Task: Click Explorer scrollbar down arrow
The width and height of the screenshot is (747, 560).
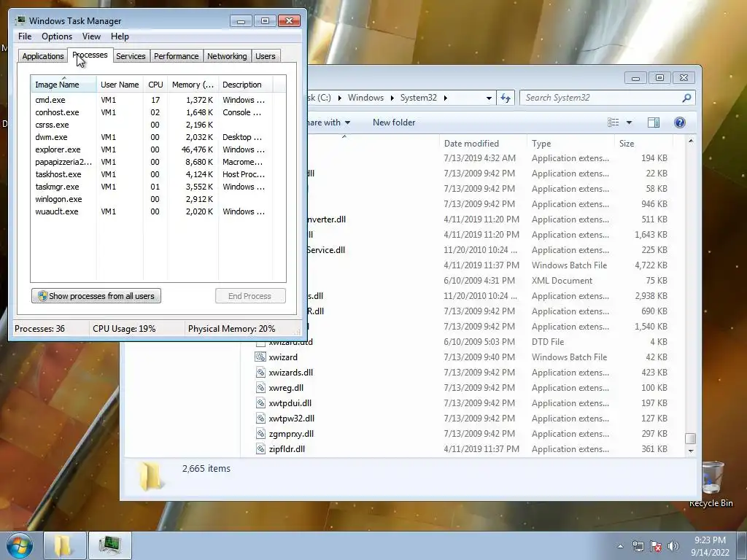Action: coord(691,451)
